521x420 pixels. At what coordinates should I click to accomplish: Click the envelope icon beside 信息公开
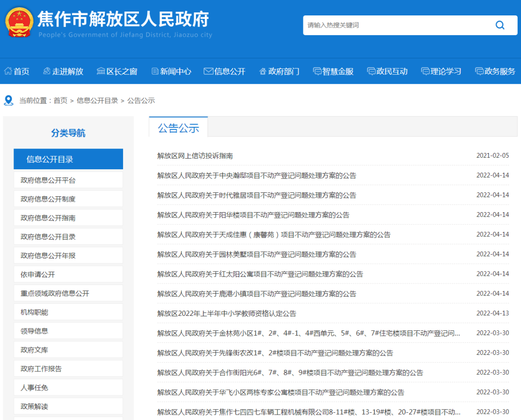208,71
